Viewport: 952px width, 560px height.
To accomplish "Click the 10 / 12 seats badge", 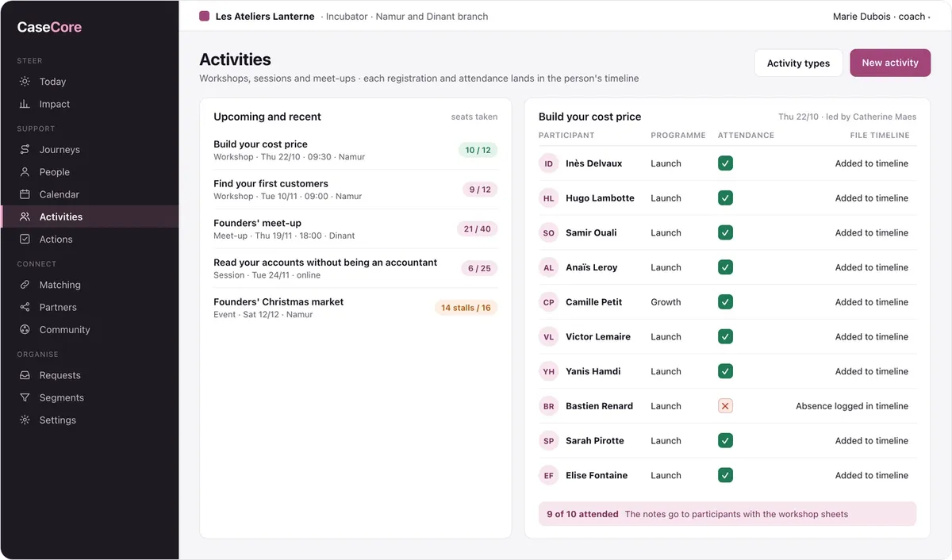I will [478, 150].
